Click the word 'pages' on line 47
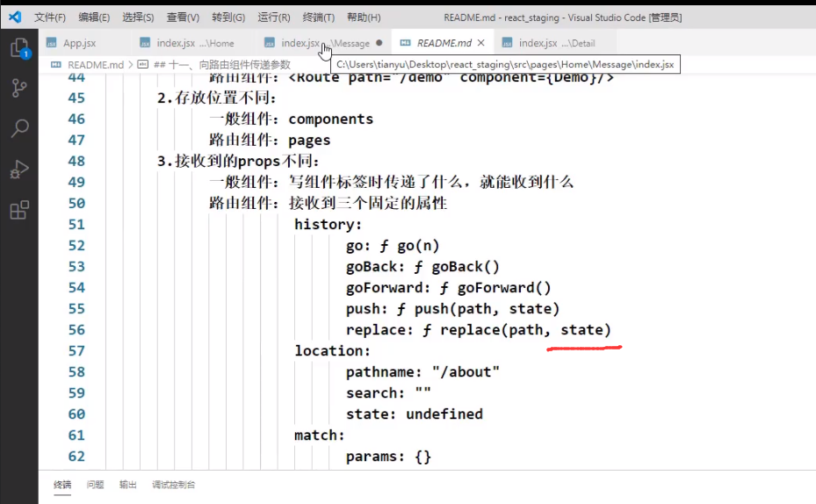This screenshot has width=816, height=504. tap(309, 140)
